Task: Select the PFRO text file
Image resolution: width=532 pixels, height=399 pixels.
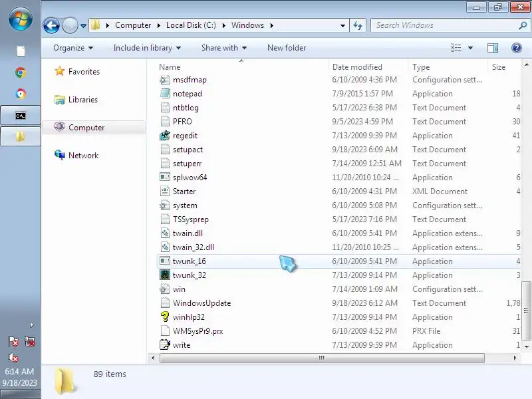Action: click(182, 122)
